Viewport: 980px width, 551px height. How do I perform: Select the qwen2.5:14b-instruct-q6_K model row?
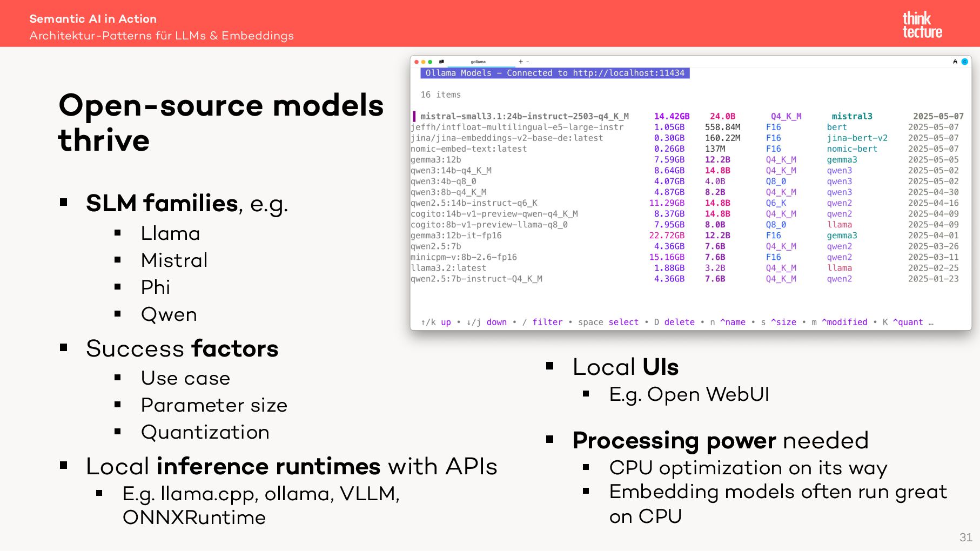click(x=685, y=203)
